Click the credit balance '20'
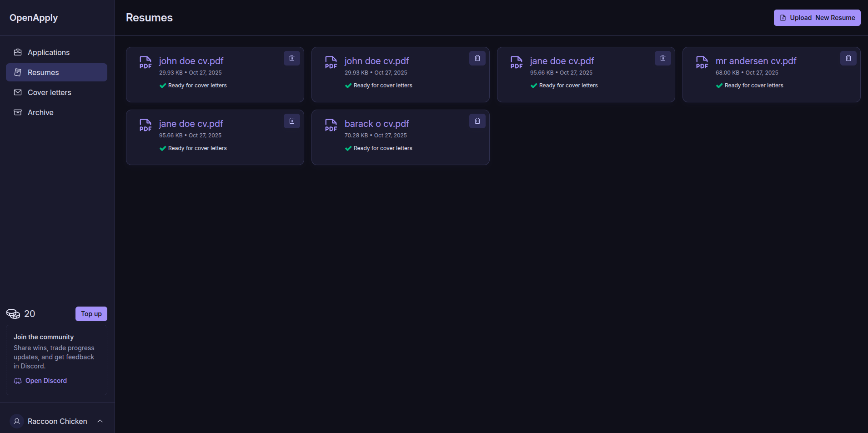 click(x=30, y=314)
